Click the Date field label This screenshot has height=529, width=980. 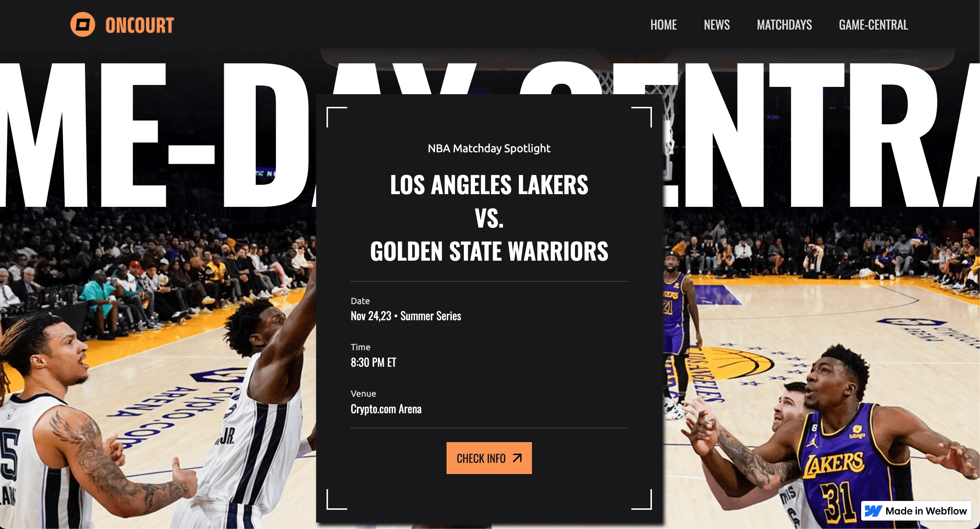[360, 301]
